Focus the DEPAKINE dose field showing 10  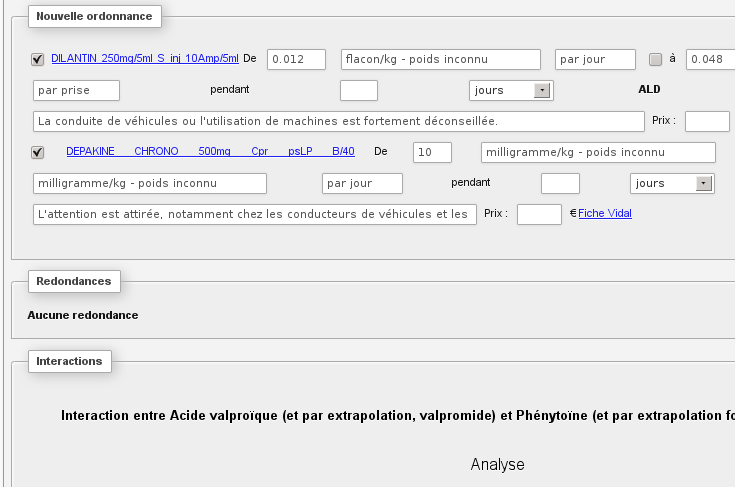[x=432, y=152]
